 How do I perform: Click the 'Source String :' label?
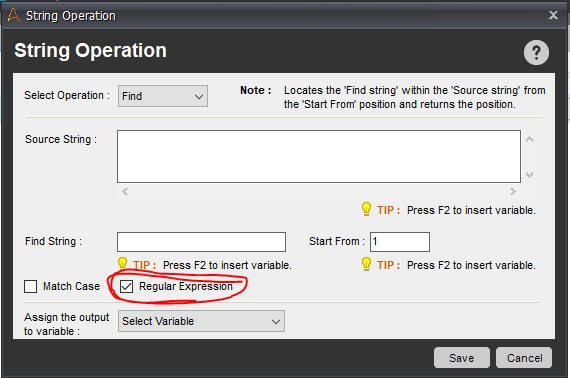(x=61, y=139)
